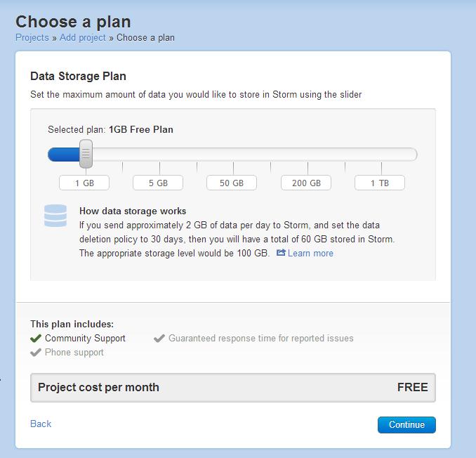Go to Add project breadcrumb
Screen dimensions: 476x458
click(83, 37)
